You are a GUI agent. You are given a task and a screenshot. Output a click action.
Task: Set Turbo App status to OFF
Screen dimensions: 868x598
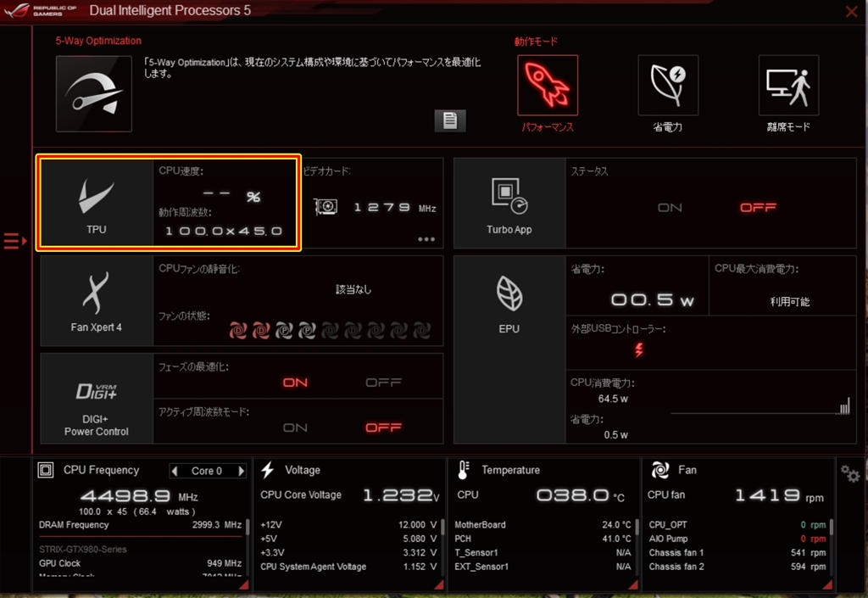click(x=759, y=208)
